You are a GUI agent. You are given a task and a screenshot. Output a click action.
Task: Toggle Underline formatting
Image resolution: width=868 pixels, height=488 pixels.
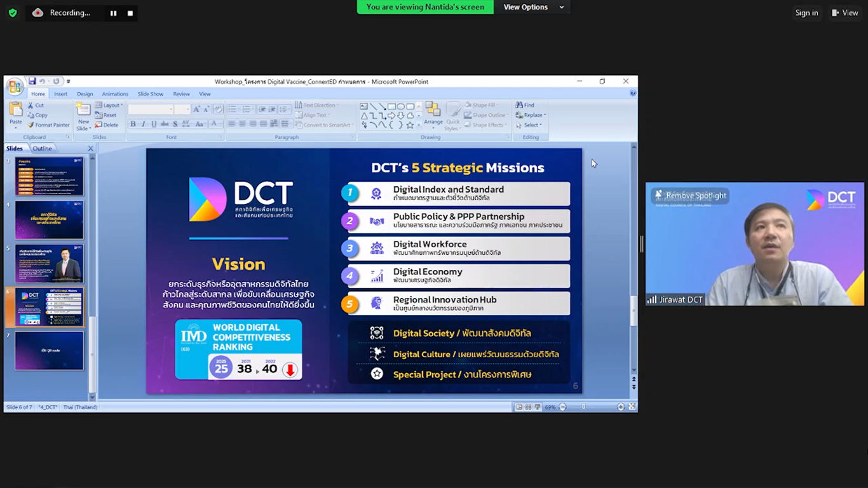154,124
